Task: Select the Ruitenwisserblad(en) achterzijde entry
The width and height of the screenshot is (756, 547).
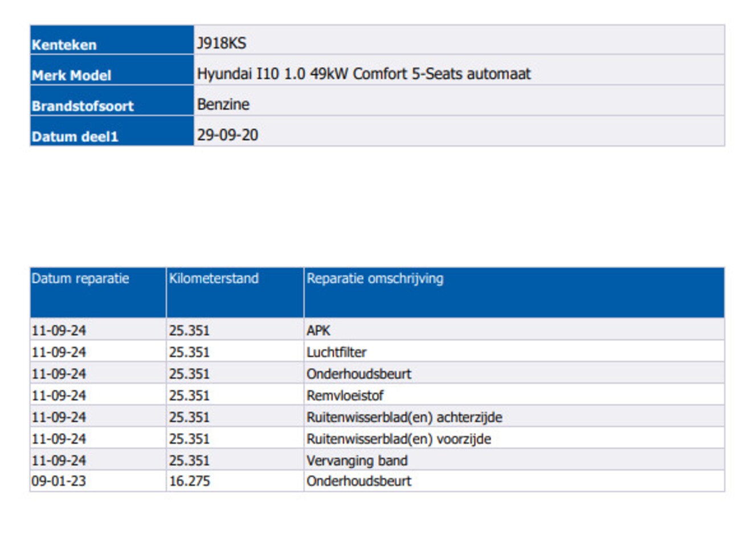Action: tap(404, 418)
